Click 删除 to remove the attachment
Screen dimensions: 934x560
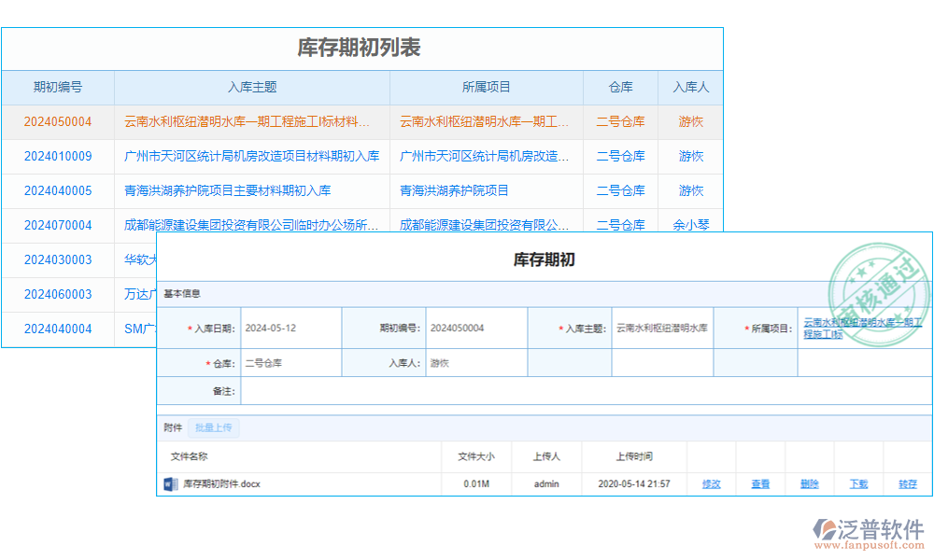(x=809, y=483)
